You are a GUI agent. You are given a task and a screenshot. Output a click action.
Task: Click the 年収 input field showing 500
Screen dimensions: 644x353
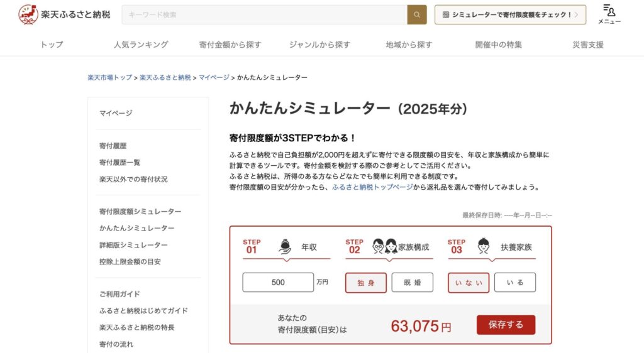click(x=278, y=283)
